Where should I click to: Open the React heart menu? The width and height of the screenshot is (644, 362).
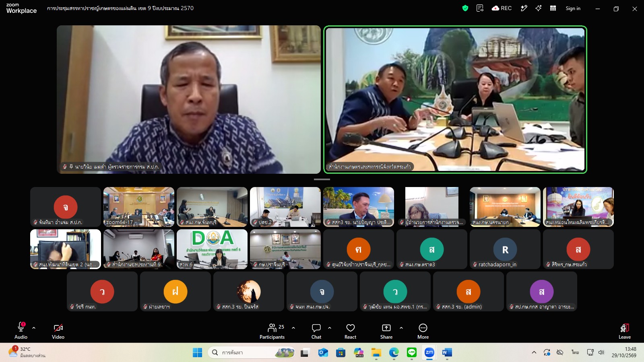[x=350, y=331]
